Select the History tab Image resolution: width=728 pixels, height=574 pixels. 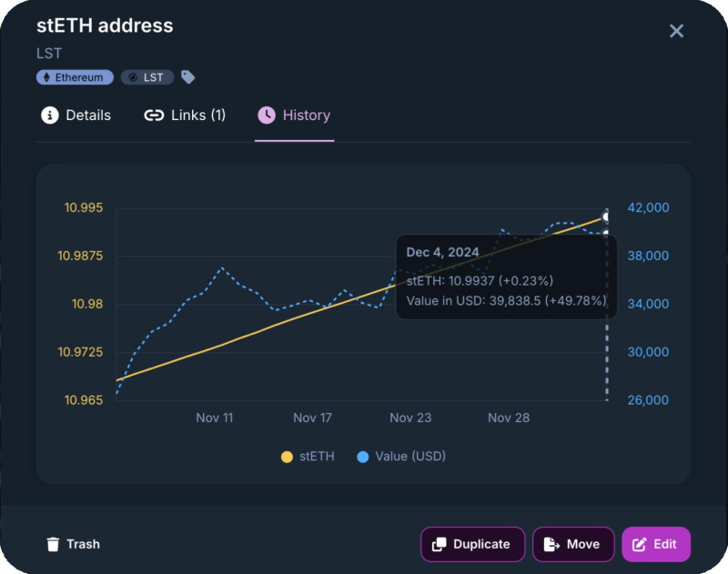[x=294, y=116]
